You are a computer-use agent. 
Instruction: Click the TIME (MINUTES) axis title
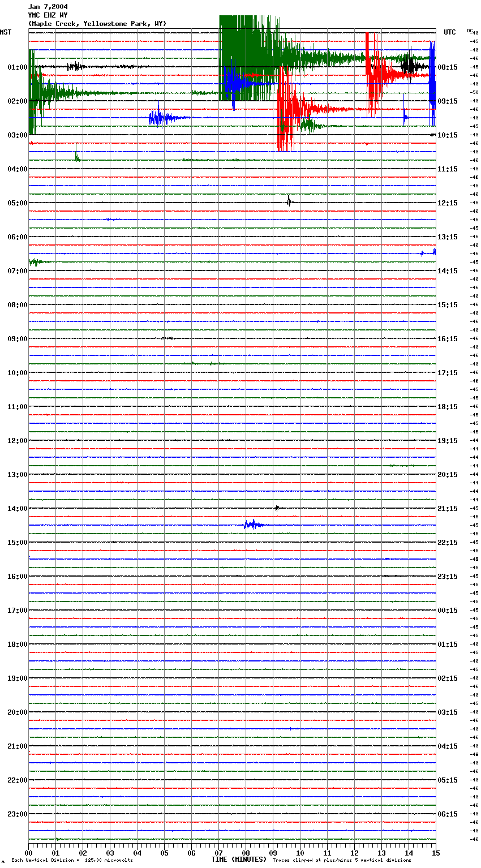point(239,860)
